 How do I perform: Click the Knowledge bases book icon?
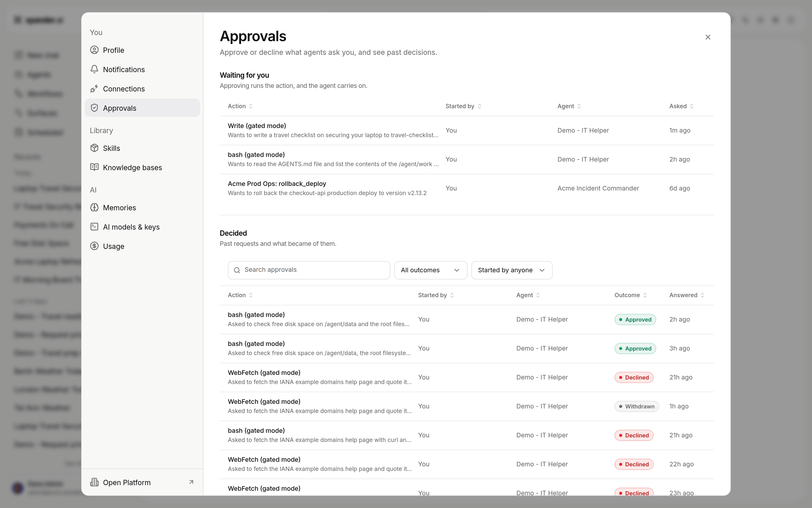point(94,167)
